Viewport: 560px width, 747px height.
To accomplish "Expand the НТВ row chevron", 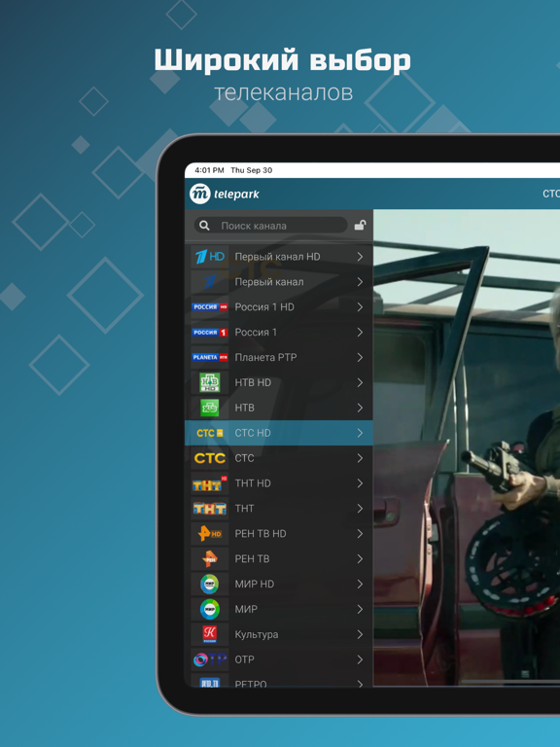I will (360, 408).
